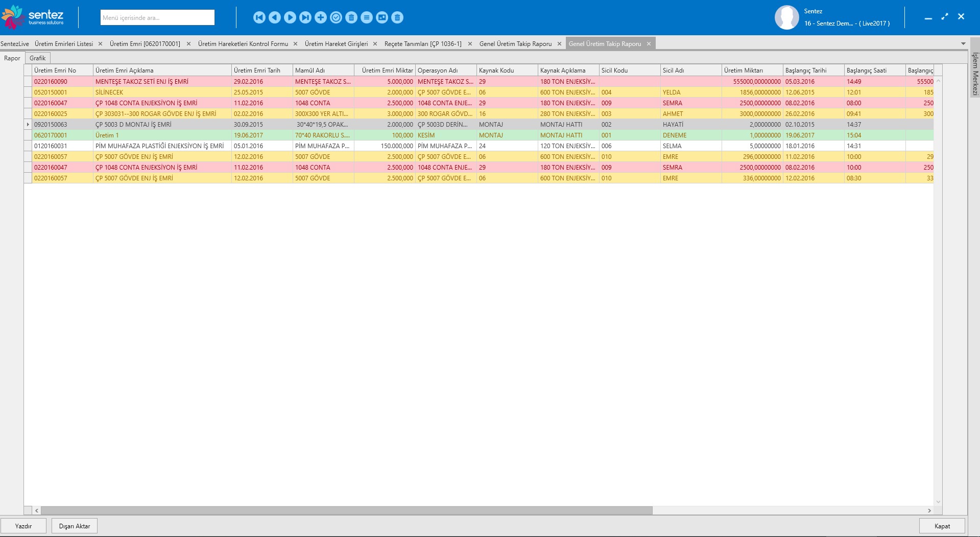Click the trash icon beside the checkmark
This screenshot has height=537, width=980.
coord(351,17)
